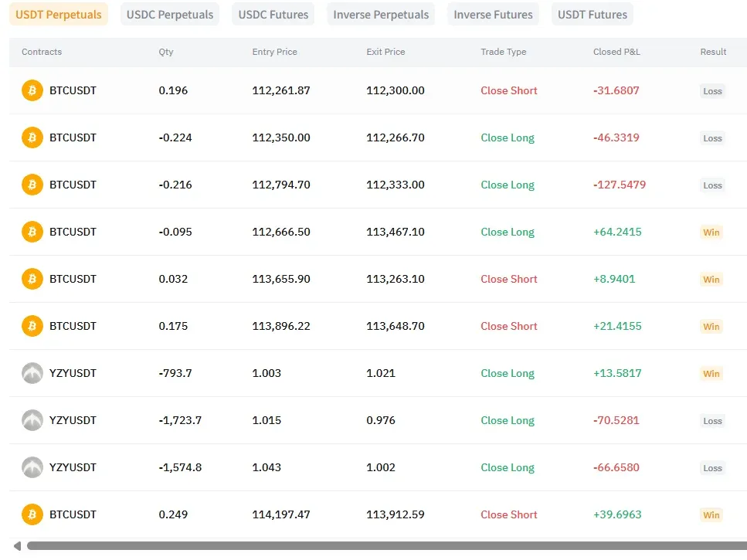This screenshot has height=560, width=747.
Task: Click Bitcoin icon in the 112,261.87 entry row
Action: (32, 90)
